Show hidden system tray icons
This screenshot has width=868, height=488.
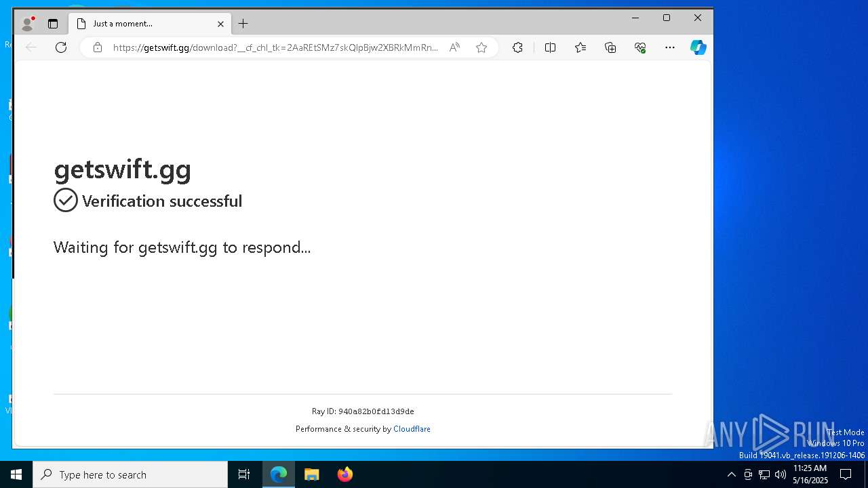click(x=731, y=474)
